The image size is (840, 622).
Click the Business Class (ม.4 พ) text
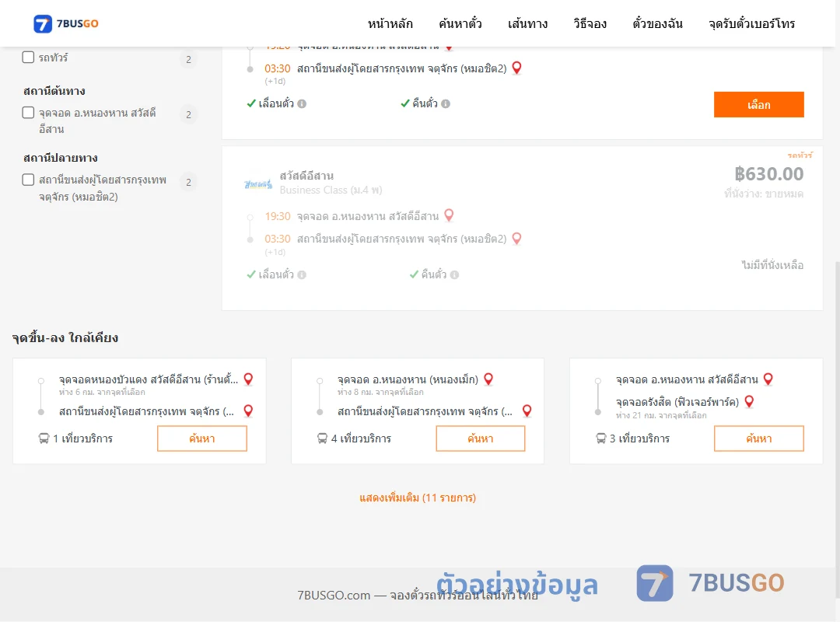[331, 190]
